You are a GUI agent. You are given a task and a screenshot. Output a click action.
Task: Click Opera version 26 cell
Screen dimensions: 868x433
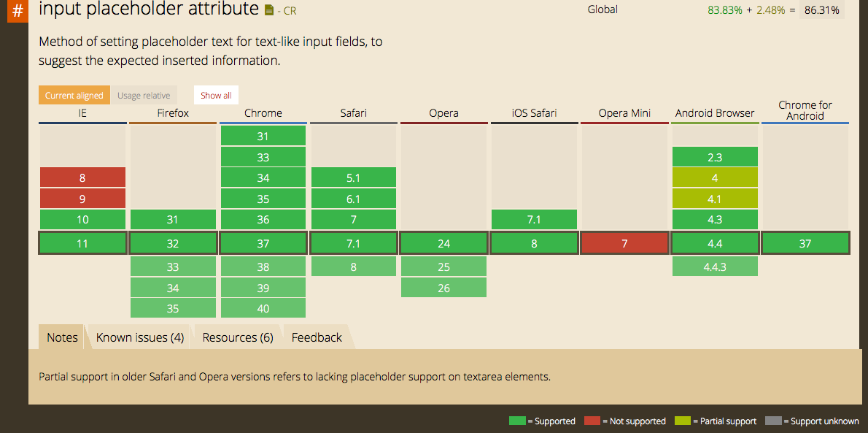[x=444, y=288]
